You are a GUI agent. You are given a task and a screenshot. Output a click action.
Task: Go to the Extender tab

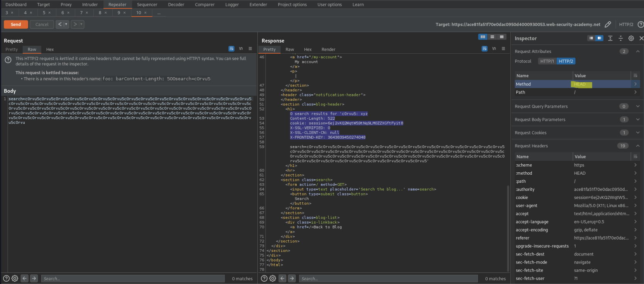258,5
